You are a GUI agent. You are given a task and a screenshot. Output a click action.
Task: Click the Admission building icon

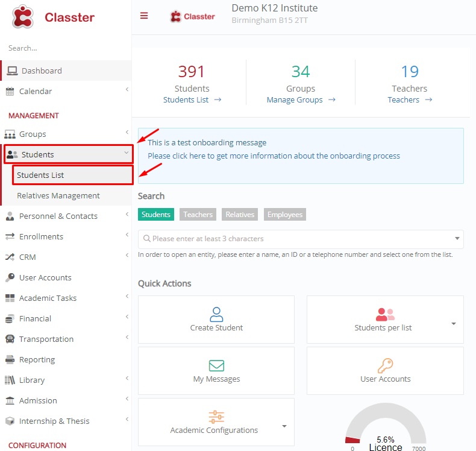tap(10, 400)
